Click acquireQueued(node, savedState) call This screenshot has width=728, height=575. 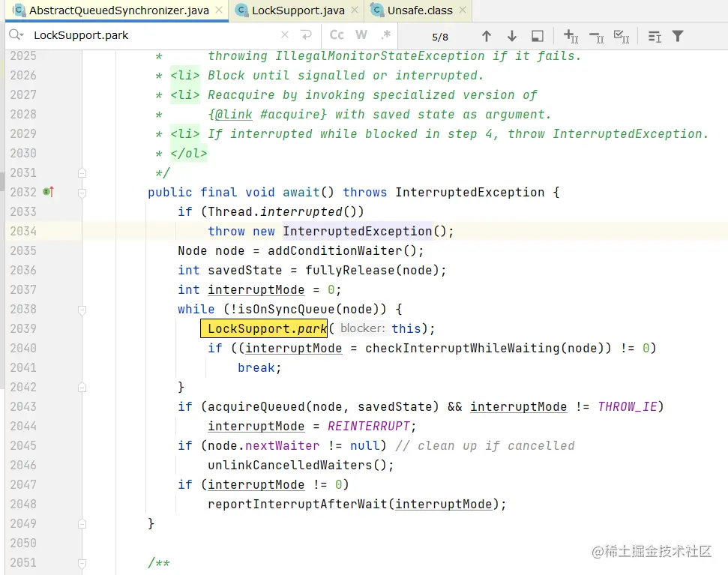click(x=322, y=406)
